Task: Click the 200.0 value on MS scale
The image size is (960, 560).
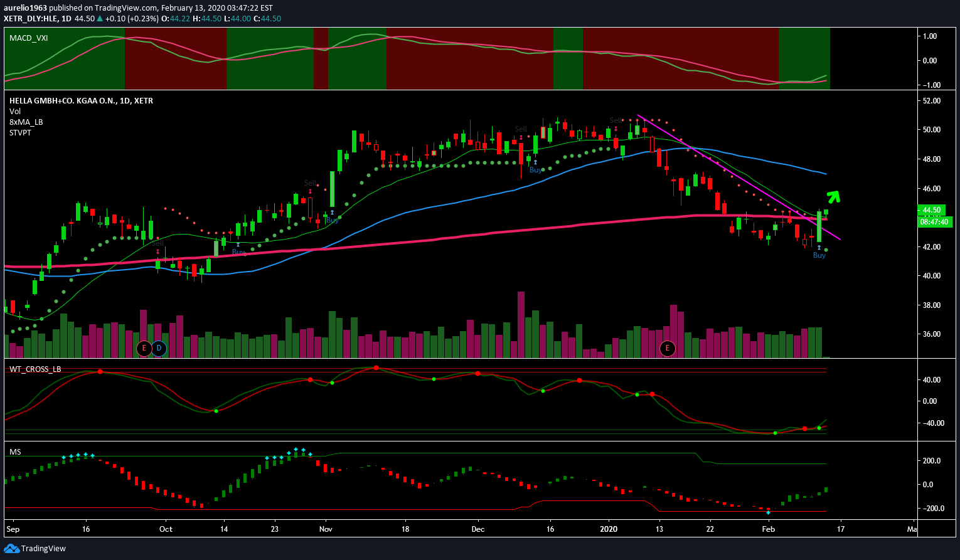Action: point(932,461)
